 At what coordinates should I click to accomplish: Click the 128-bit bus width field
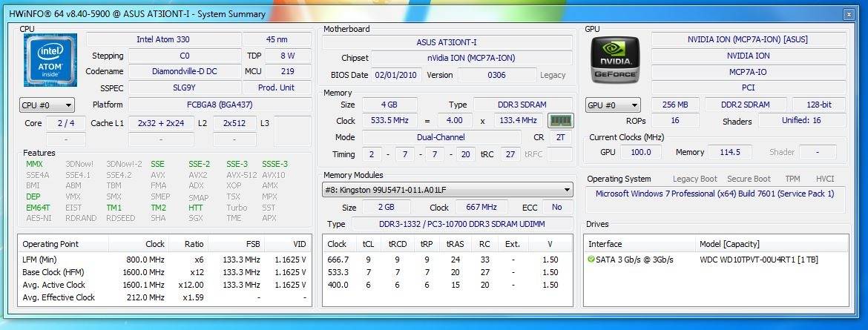(819, 105)
